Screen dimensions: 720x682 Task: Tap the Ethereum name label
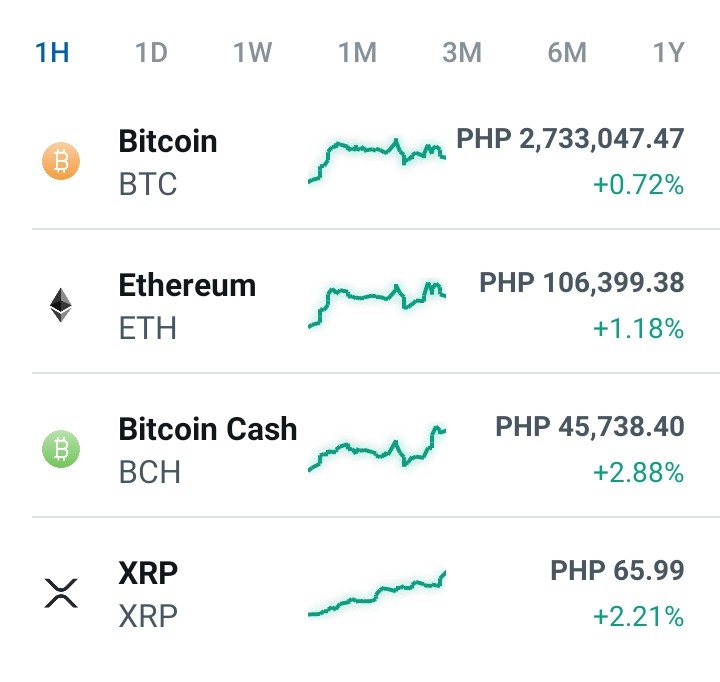pyautogui.click(x=187, y=285)
